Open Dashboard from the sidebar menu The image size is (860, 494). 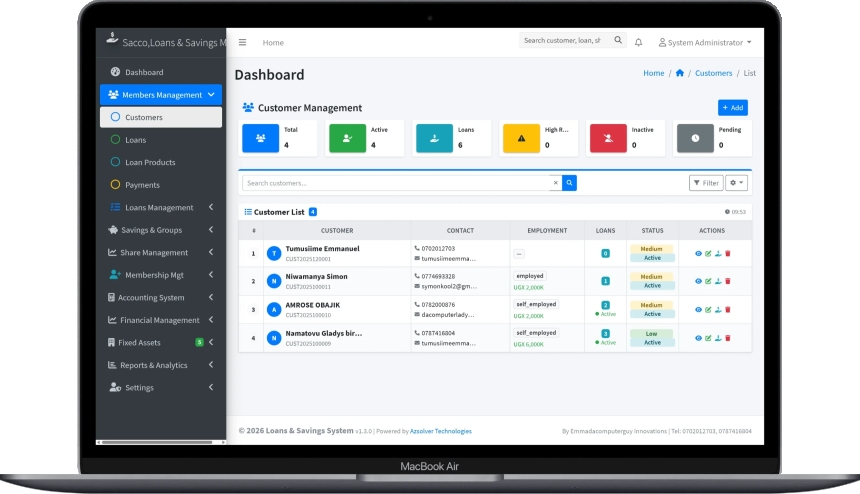tap(144, 72)
